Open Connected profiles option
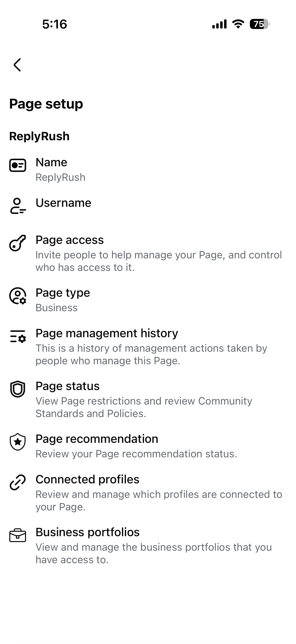This screenshot has height=644, width=296. point(148,493)
